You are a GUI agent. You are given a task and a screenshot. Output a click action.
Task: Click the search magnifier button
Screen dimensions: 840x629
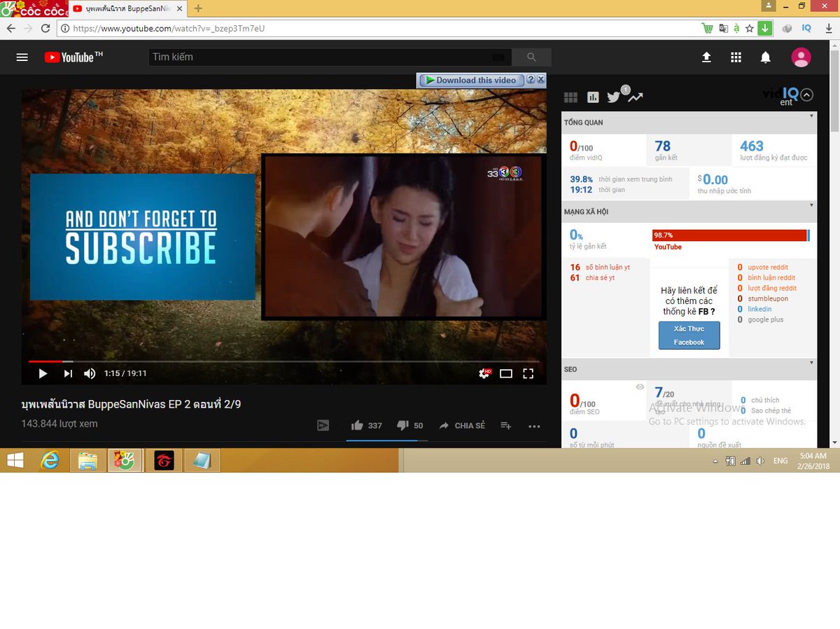click(531, 57)
